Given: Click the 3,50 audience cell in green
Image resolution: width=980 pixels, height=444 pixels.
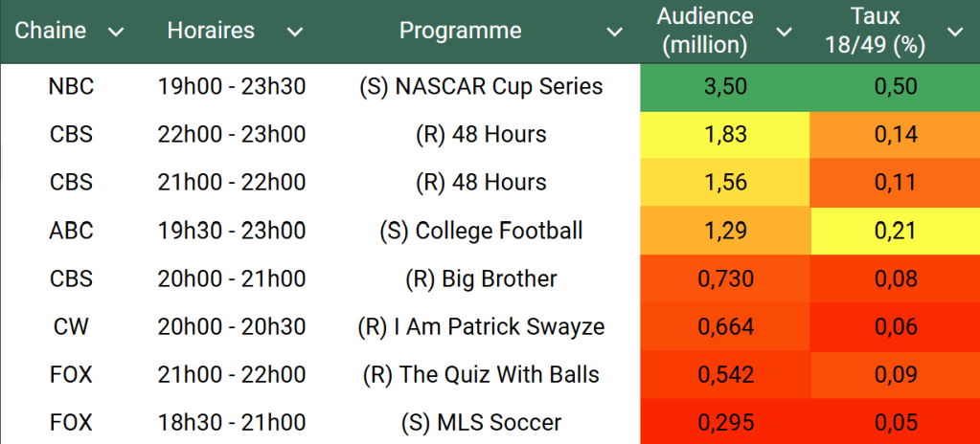Looking at the screenshot, I should pyautogui.click(x=724, y=86).
